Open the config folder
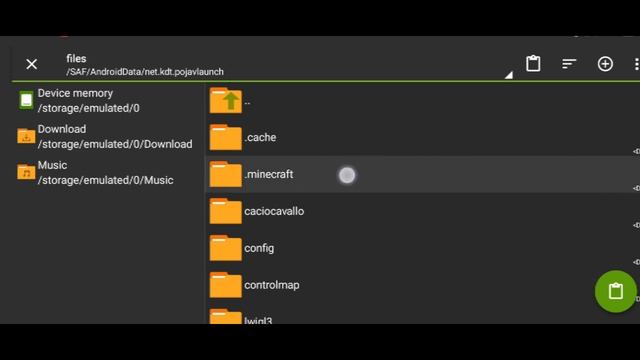The image size is (640, 360). 422,248
